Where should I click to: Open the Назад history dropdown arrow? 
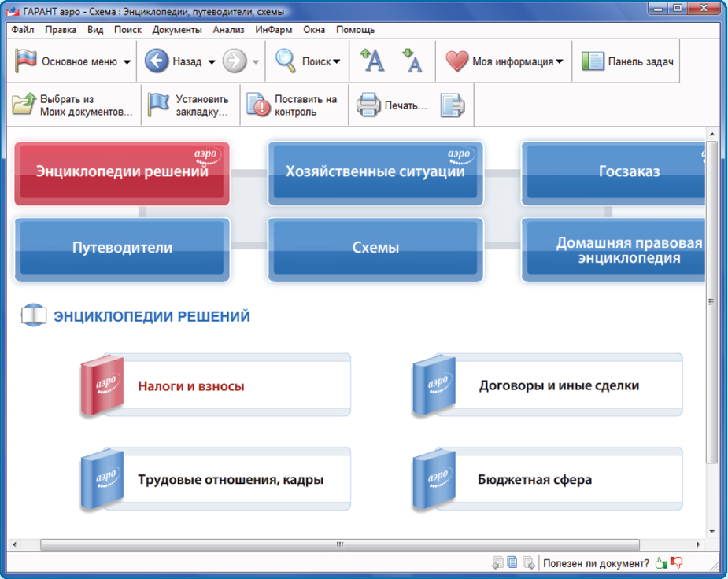pyautogui.click(x=212, y=62)
